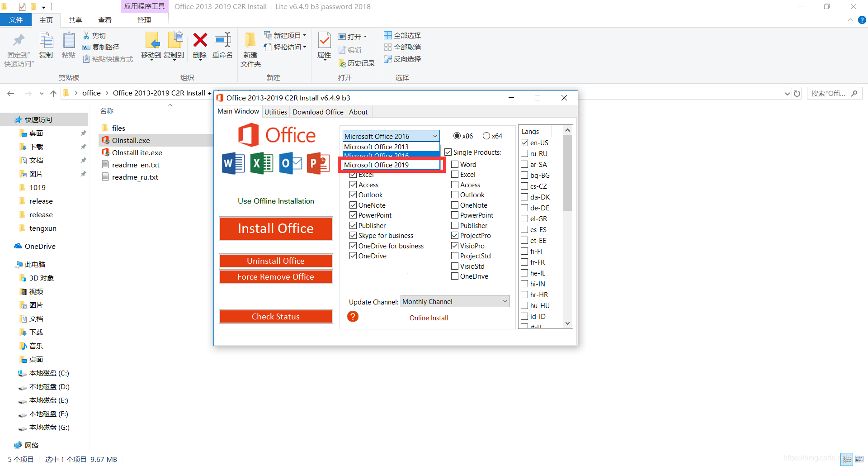Click the Install Office button
Image resolution: width=868 pixels, height=466 pixels.
(x=276, y=228)
